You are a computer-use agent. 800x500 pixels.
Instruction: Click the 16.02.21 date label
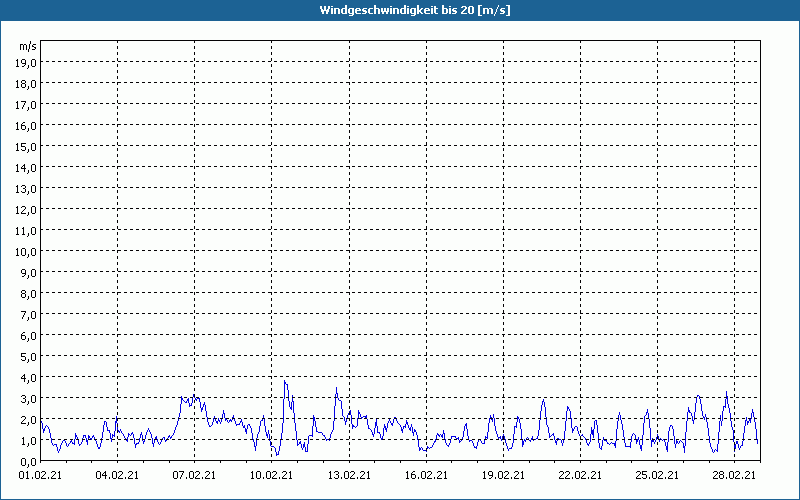[x=426, y=475]
